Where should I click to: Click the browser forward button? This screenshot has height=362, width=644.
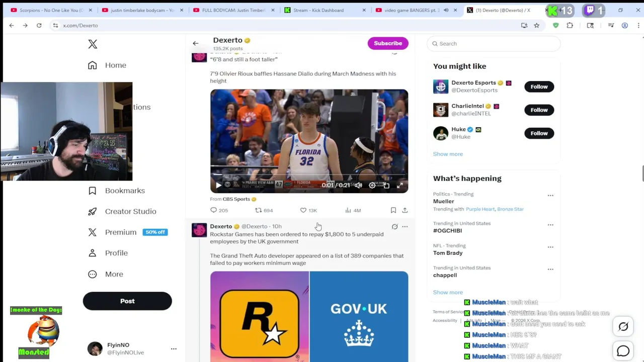[x=25, y=25]
